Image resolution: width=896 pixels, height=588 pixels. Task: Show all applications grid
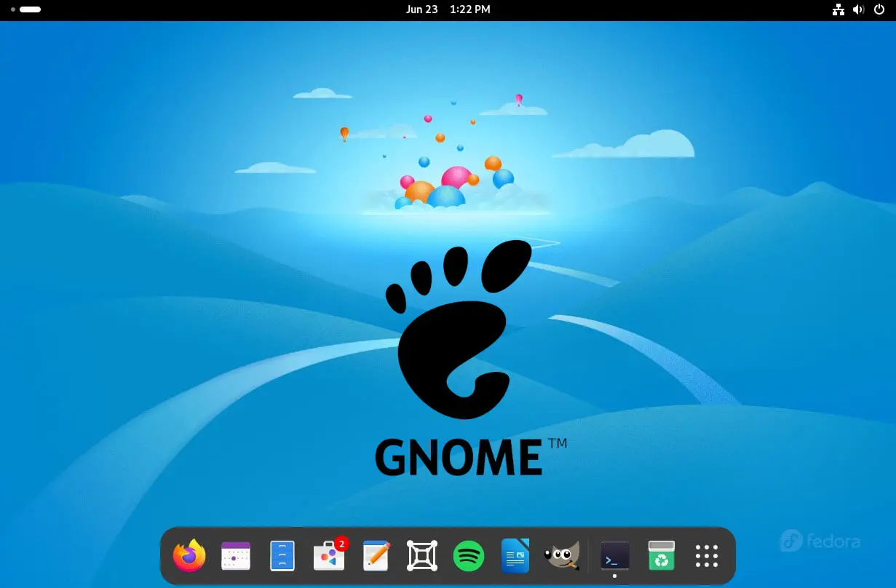click(x=707, y=556)
